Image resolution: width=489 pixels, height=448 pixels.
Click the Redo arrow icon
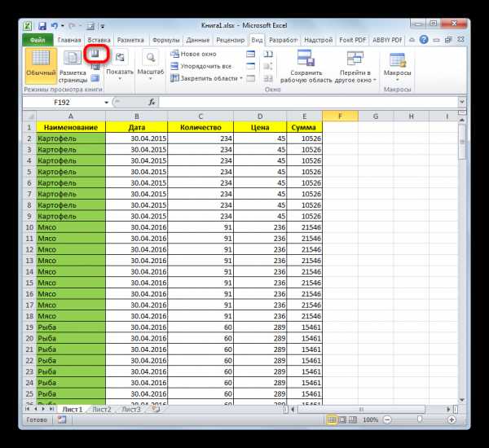[72, 26]
